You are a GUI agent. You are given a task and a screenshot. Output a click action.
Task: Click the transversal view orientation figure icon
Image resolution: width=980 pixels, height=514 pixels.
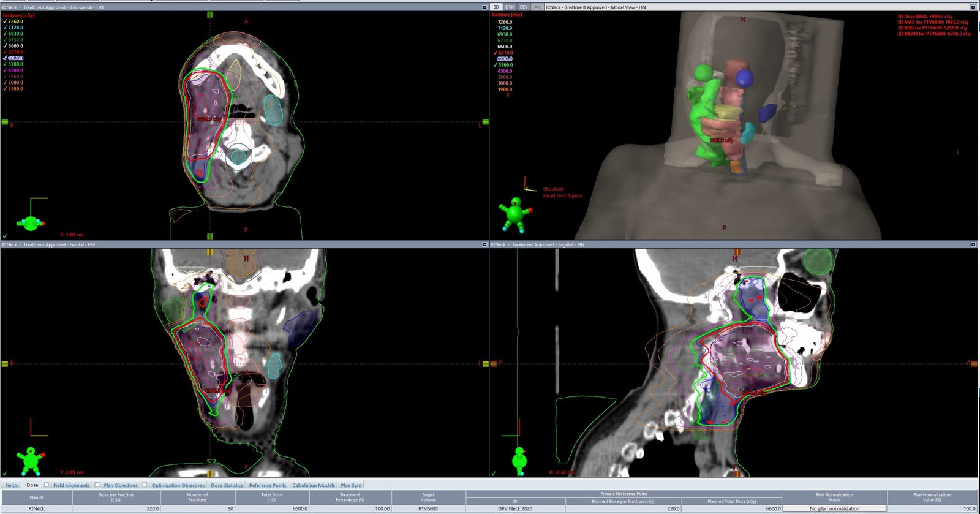[30, 223]
